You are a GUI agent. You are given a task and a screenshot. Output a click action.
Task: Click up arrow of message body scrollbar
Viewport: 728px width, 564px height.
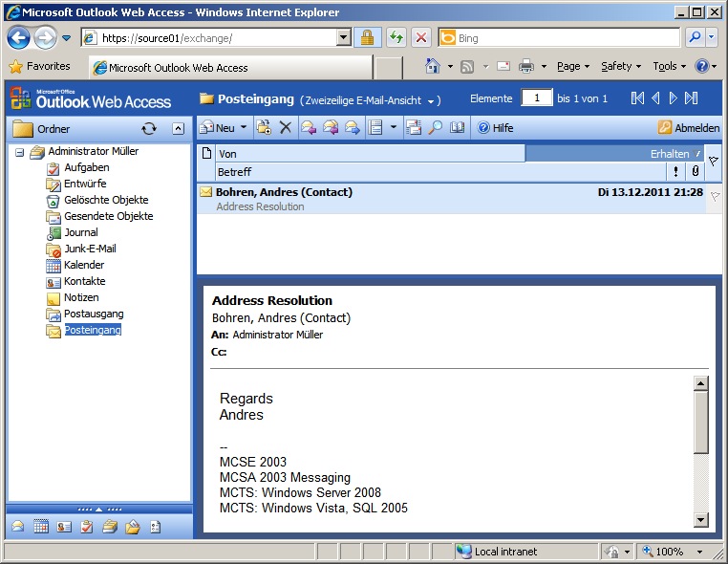700,383
